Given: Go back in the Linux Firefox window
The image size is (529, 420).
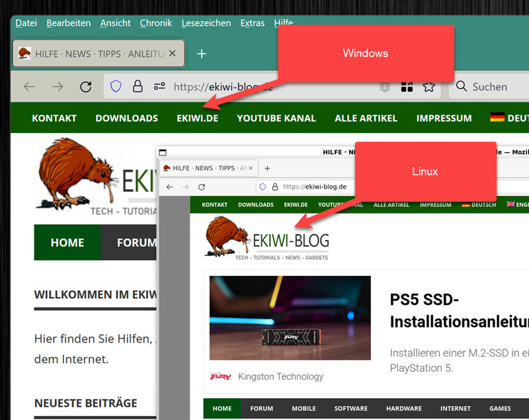Looking at the screenshot, I should 170,187.
